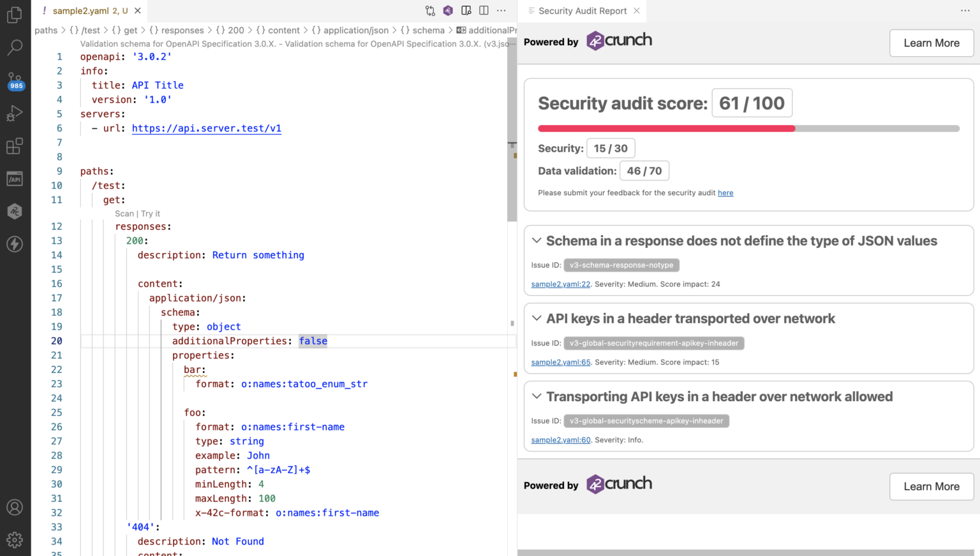Open the OpenAPI explorer sidebar icon

click(x=15, y=179)
